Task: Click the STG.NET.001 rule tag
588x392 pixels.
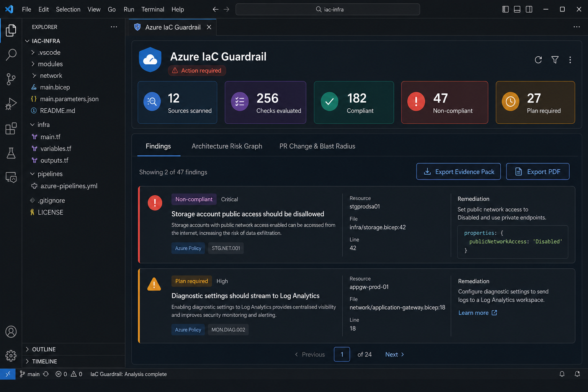Action: pyautogui.click(x=226, y=248)
